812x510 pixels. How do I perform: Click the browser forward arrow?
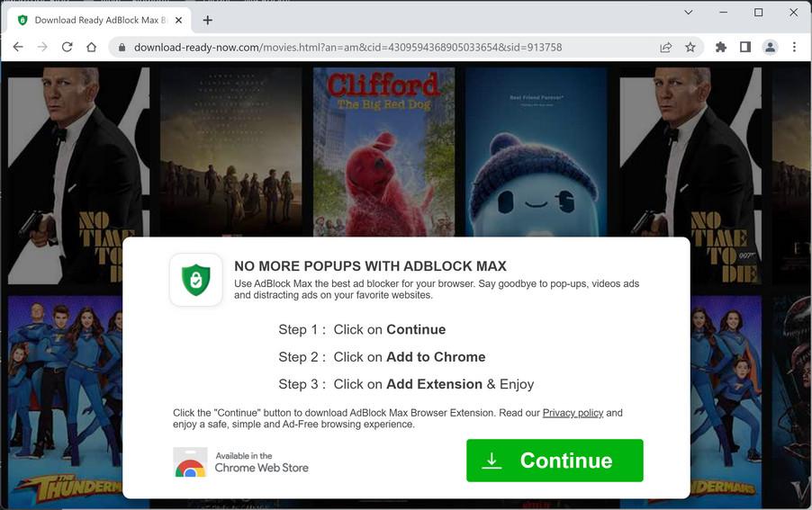[42, 47]
